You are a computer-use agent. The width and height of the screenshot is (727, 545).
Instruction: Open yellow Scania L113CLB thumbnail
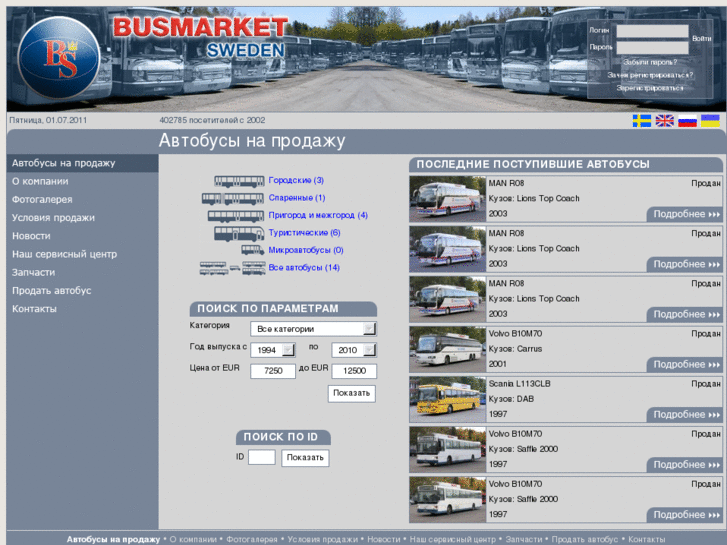point(447,399)
